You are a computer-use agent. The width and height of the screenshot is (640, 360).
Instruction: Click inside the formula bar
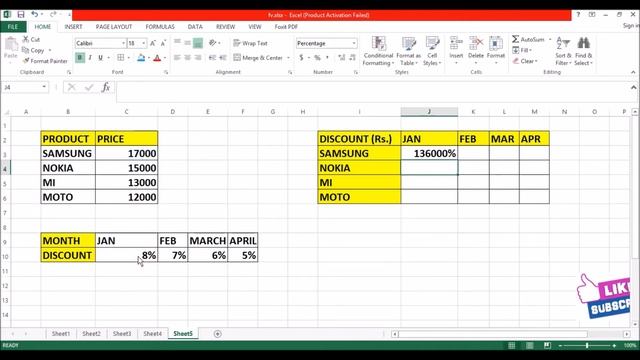pyautogui.click(x=371, y=91)
